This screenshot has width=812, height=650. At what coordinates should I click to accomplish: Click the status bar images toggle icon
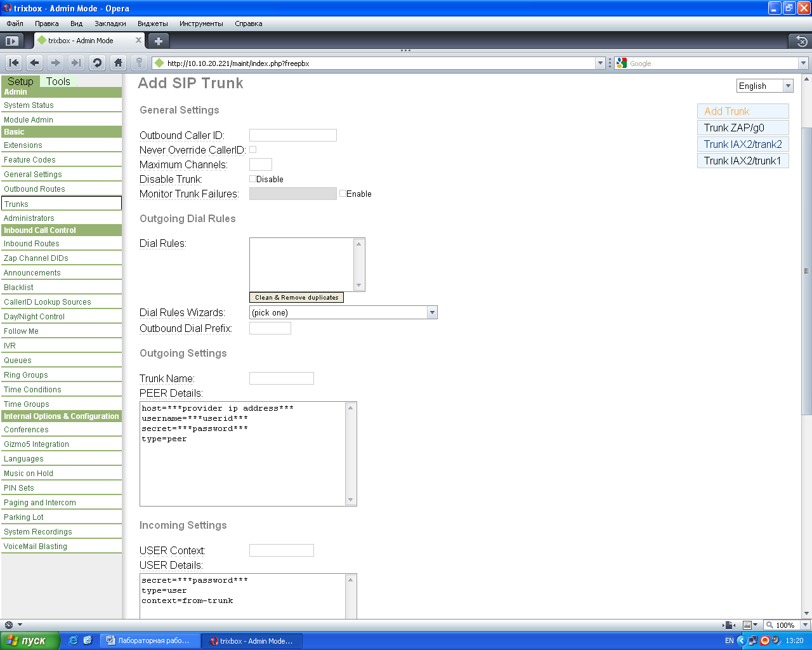(747, 625)
